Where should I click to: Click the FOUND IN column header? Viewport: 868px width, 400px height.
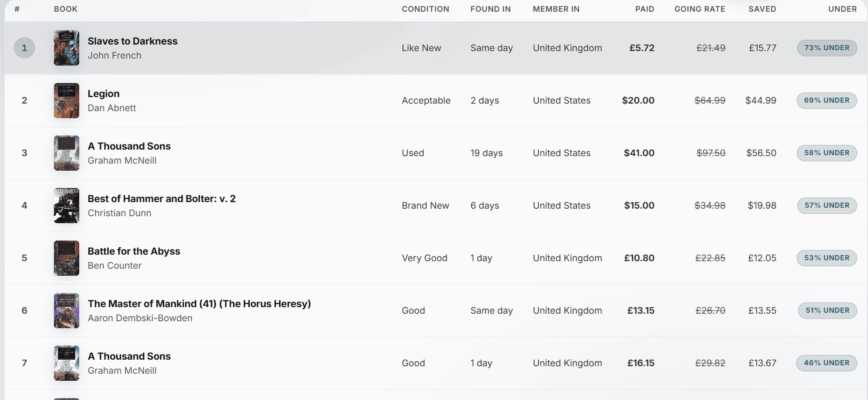pos(491,9)
